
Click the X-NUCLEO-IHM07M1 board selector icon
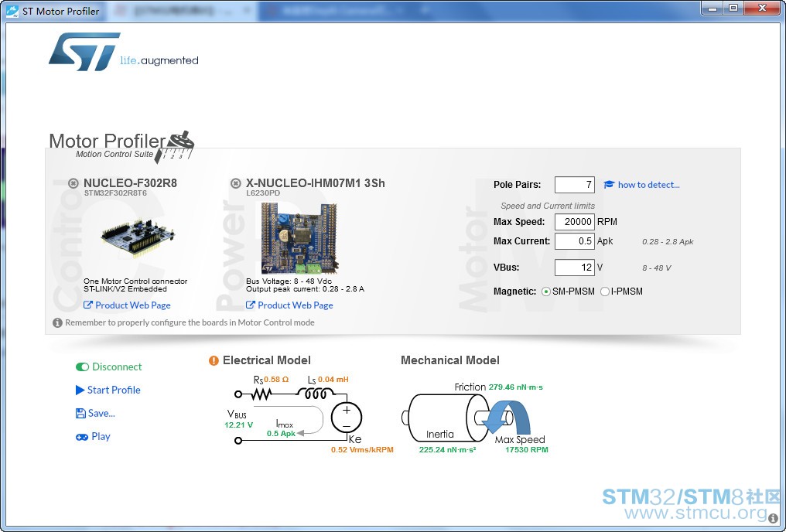point(236,183)
